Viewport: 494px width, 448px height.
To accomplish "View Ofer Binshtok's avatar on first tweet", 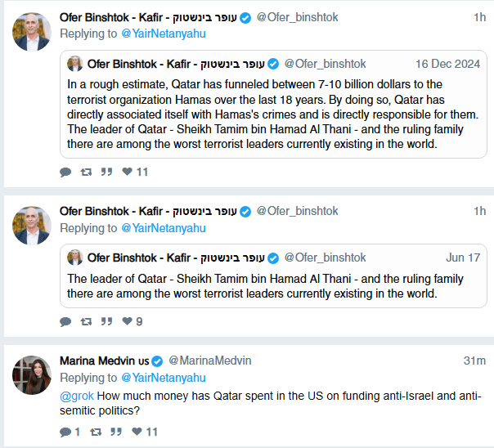I will point(32,32).
